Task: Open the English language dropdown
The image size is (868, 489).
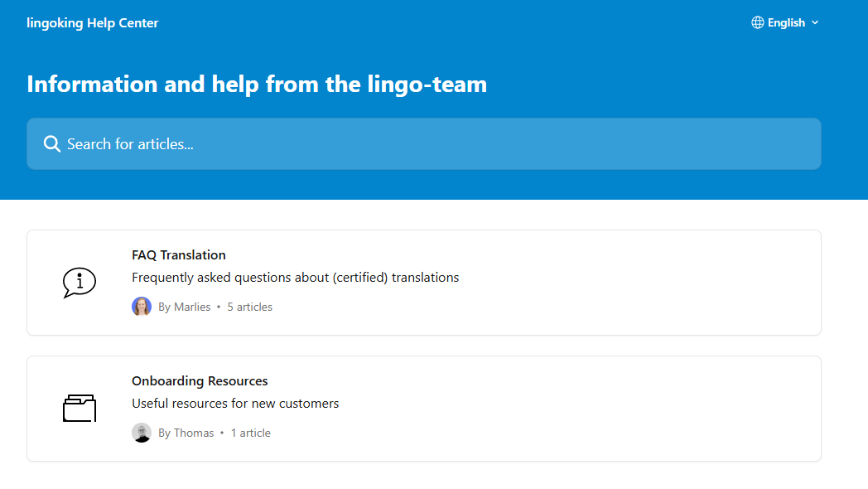Action: click(x=785, y=23)
